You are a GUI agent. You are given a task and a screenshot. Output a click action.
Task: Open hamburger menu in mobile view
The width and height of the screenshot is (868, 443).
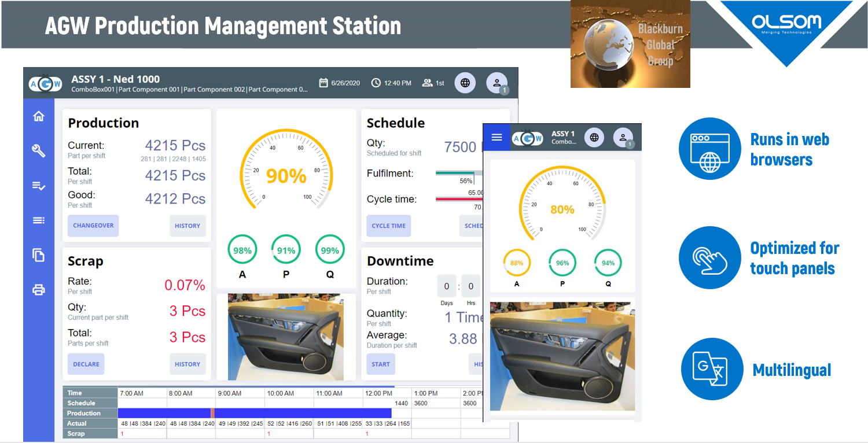pyautogui.click(x=496, y=138)
